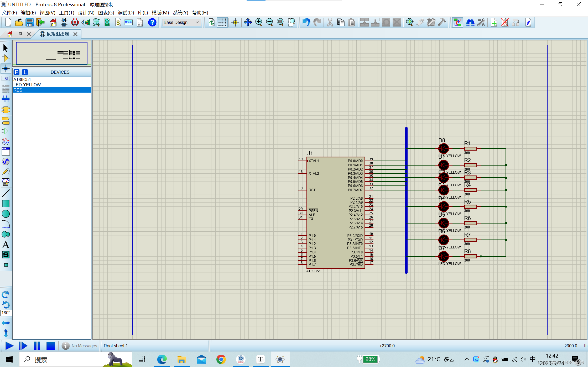588x367 pixels.
Task: Click the Pan/Center view arrows icon
Action: [x=248, y=22]
